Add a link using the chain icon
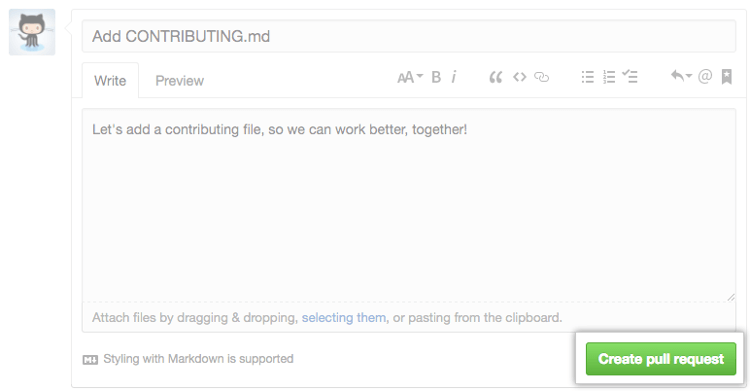750x391 pixels. (541, 77)
